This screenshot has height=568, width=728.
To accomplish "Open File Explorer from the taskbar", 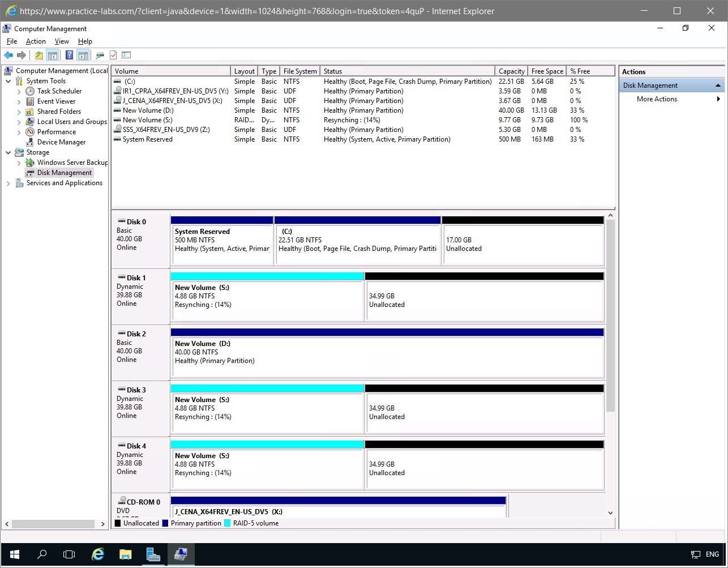I will pos(125,554).
